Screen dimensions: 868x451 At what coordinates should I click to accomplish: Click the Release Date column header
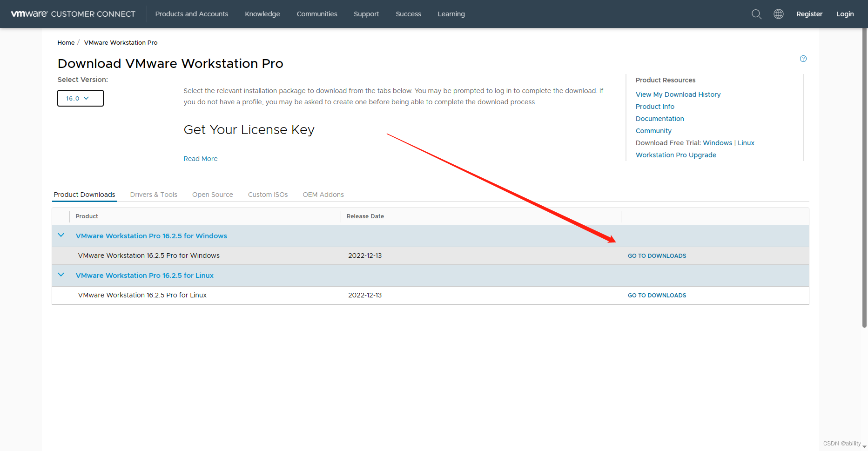pyautogui.click(x=365, y=216)
